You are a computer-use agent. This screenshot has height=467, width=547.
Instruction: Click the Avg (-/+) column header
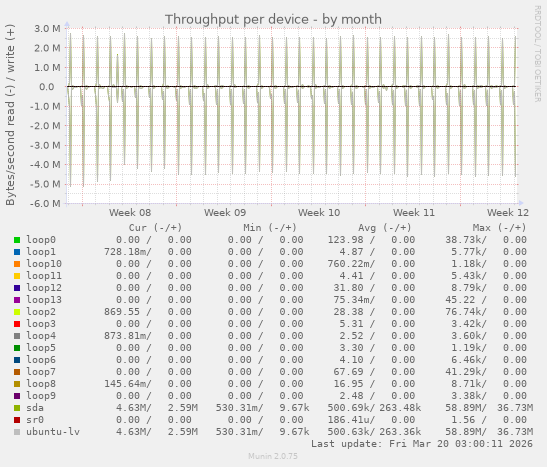(385, 228)
